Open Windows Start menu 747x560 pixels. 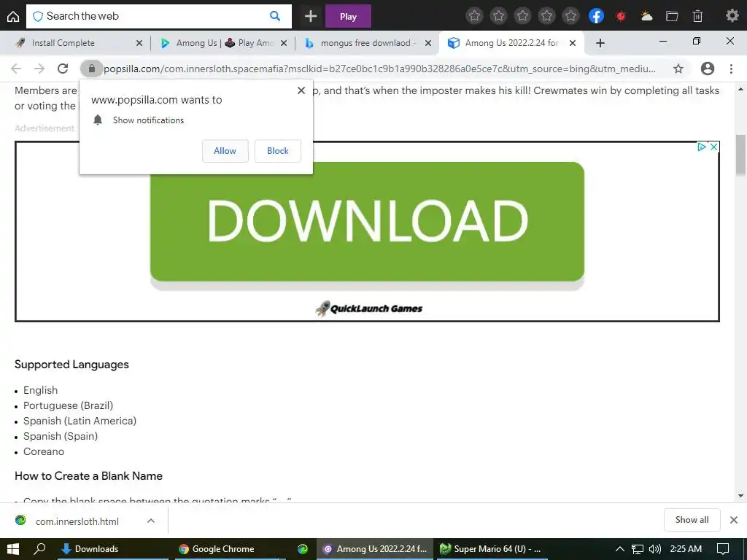tap(13, 549)
